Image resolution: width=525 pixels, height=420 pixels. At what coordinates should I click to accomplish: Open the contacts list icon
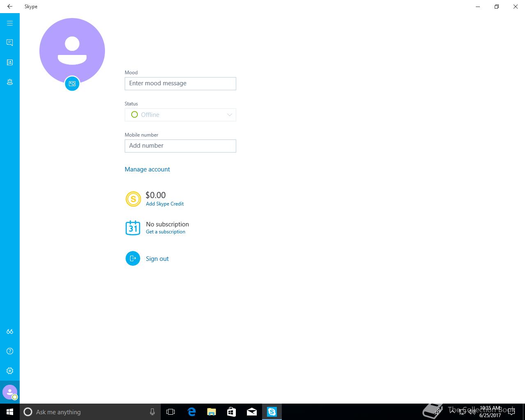pyautogui.click(x=10, y=62)
